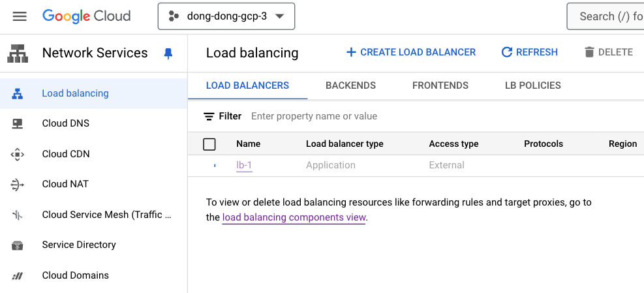The width and height of the screenshot is (644, 293).
Task: Open the LB Policies tab
Action: [x=532, y=85]
